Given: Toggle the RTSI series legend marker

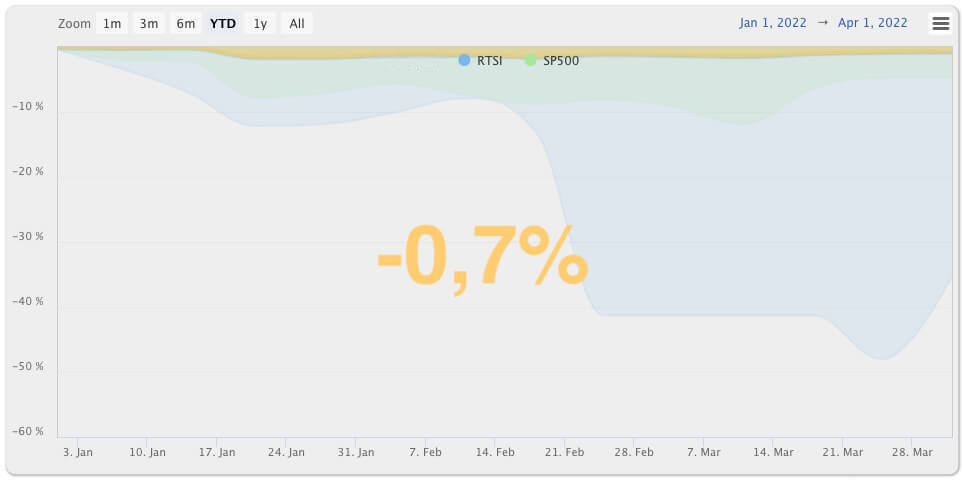Looking at the screenshot, I should pyautogui.click(x=464, y=60).
